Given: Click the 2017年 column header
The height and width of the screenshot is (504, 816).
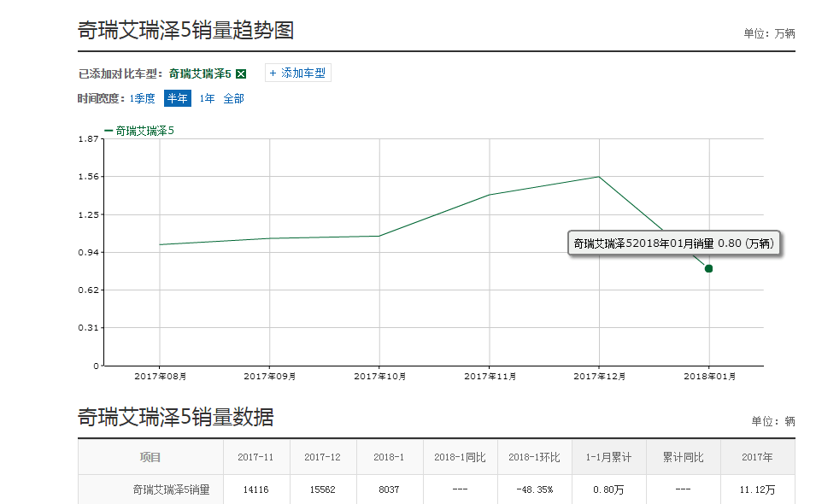Looking at the screenshot, I should point(758,457).
